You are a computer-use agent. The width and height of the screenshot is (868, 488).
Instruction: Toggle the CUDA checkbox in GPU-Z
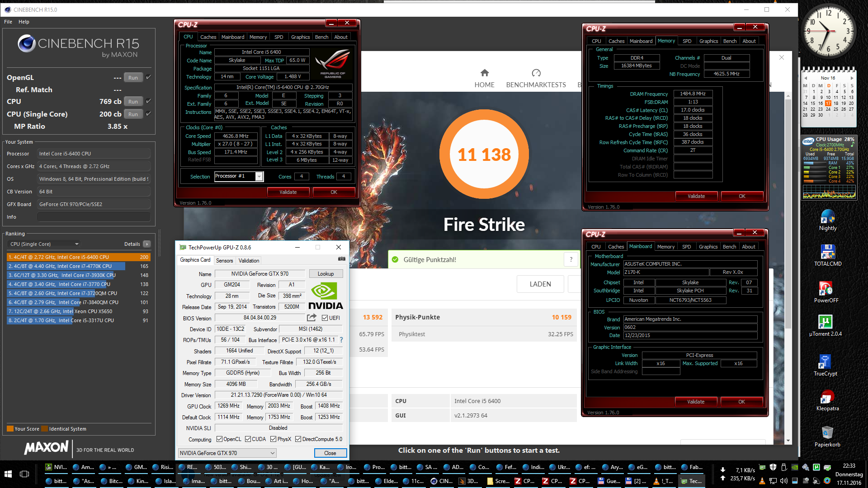point(248,439)
